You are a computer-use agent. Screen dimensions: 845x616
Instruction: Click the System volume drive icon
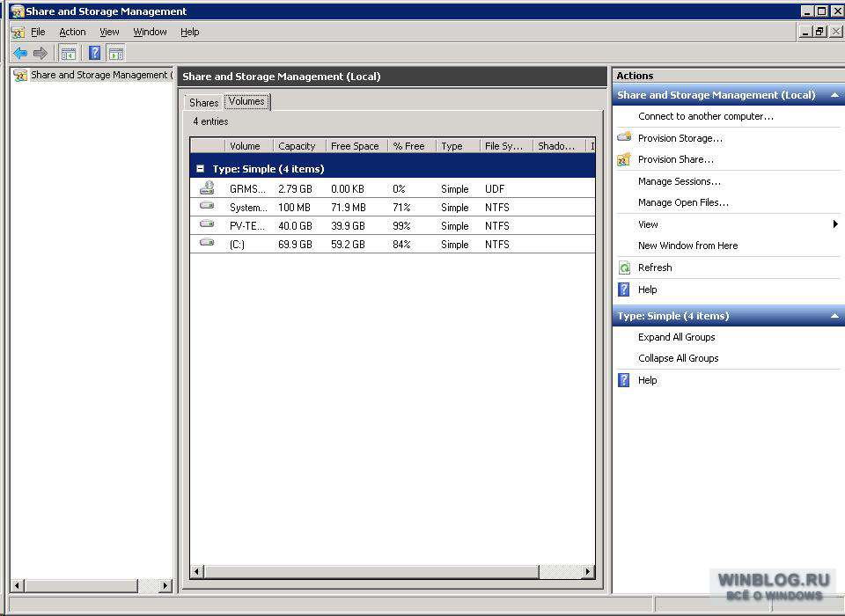click(207, 205)
